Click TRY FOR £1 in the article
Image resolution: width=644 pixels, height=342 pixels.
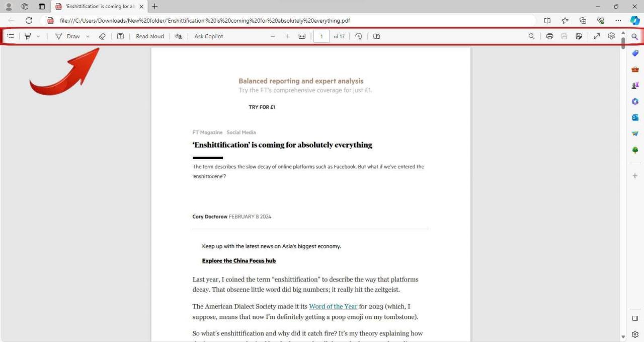click(262, 107)
